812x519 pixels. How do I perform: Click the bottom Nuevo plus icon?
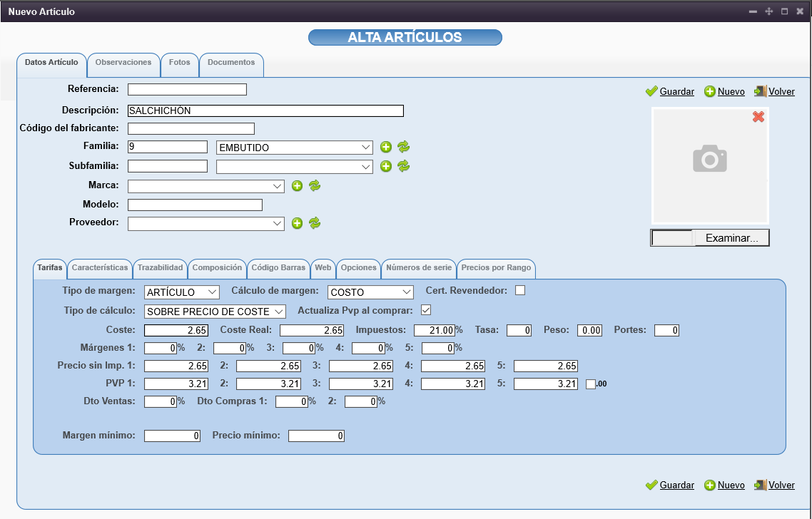709,485
